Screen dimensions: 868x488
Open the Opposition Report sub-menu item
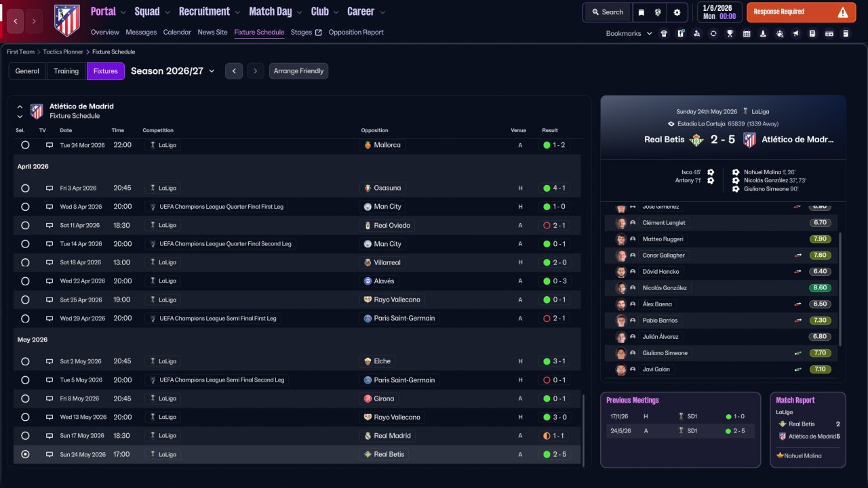coord(356,33)
